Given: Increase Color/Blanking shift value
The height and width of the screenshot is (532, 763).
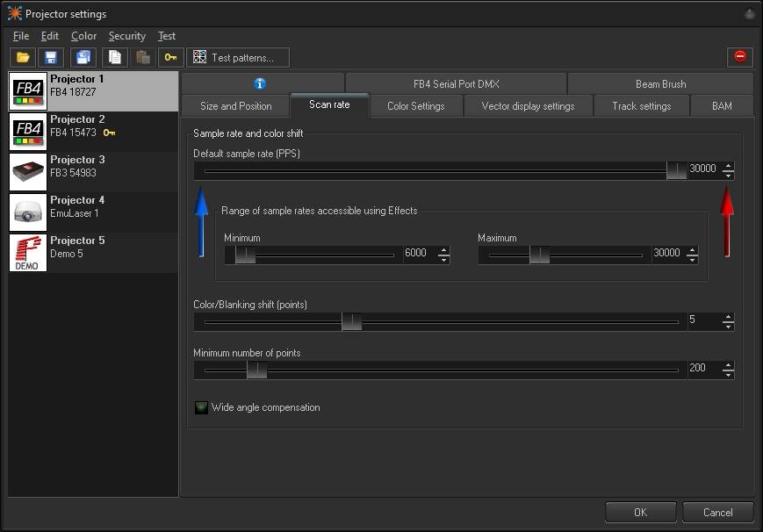Looking at the screenshot, I should pos(729,317).
